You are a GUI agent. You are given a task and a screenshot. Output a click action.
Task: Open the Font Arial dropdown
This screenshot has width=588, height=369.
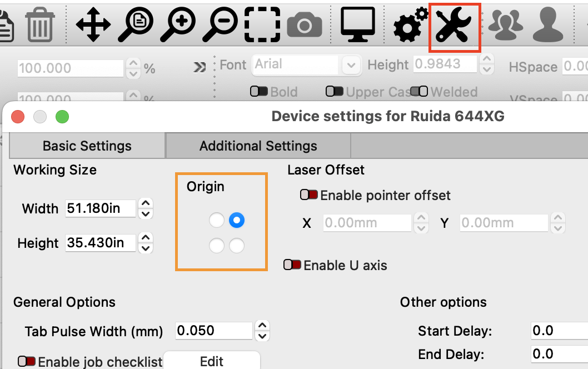pos(350,65)
